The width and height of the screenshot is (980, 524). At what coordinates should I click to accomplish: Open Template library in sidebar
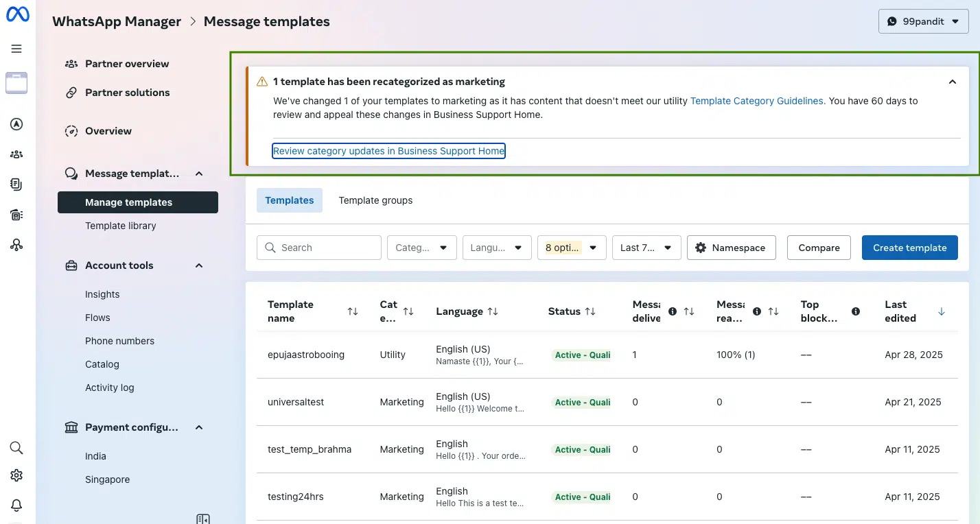121,226
